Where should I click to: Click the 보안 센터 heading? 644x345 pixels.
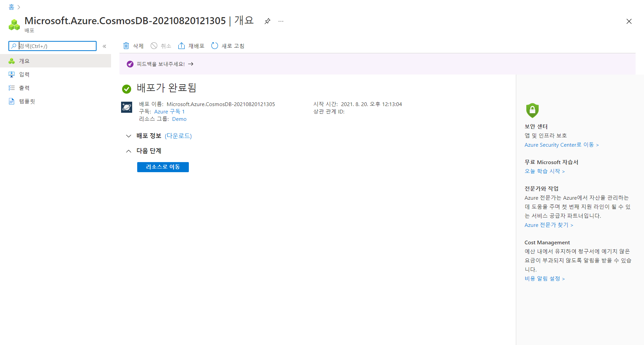coord(536,126)
